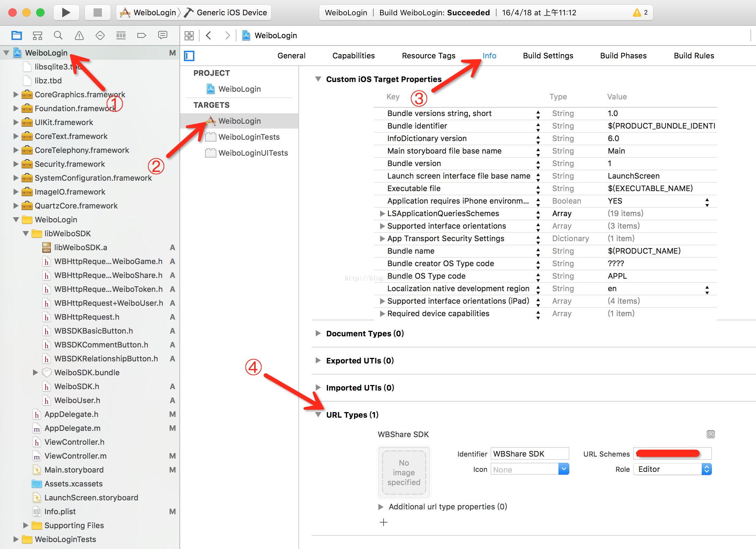756x549 pixels.
Task: Remove the WBShare SDK URL type
Action: pyautogui.click(x=711, y=434)
